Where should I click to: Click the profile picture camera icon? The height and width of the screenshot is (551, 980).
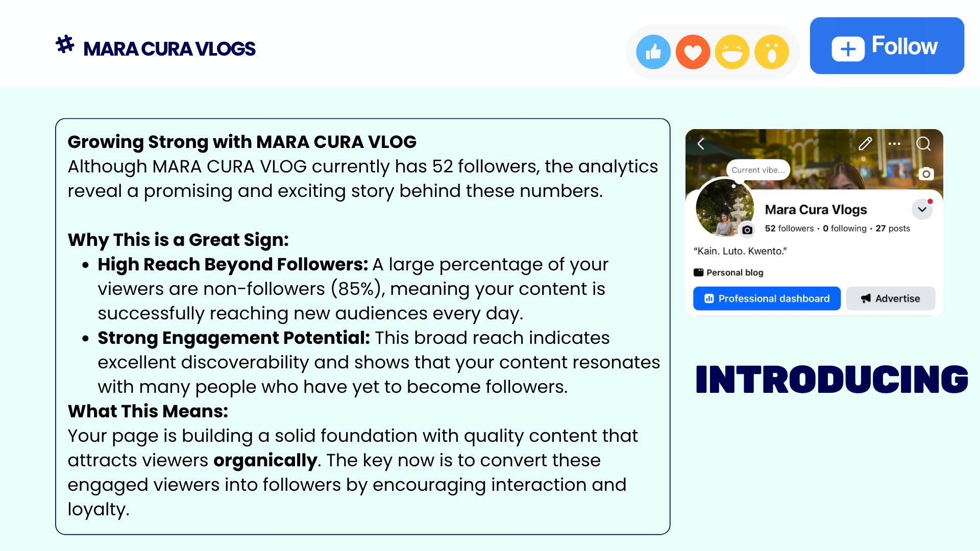[x=747, y=230]
